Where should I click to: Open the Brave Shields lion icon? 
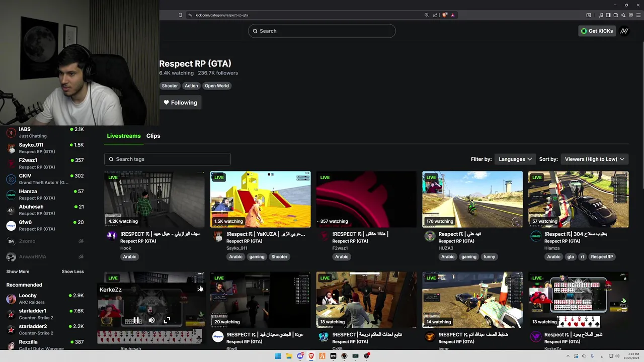[445, 15]
